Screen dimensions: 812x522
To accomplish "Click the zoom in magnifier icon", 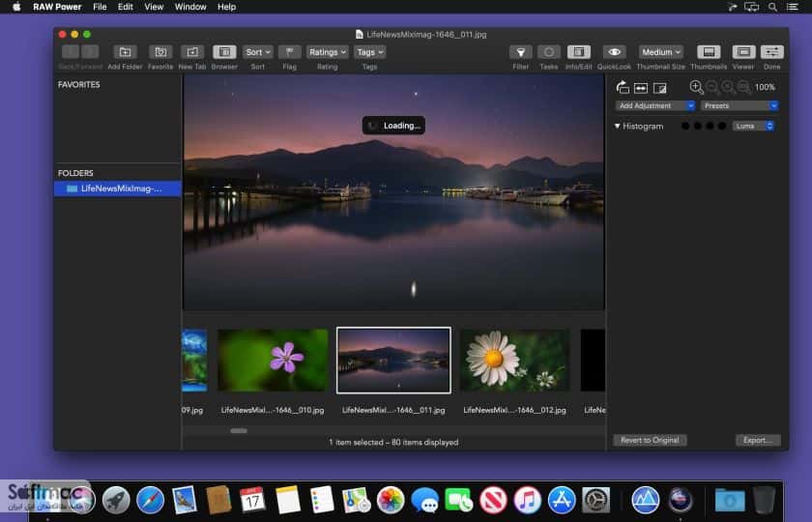I will point(697,87).
